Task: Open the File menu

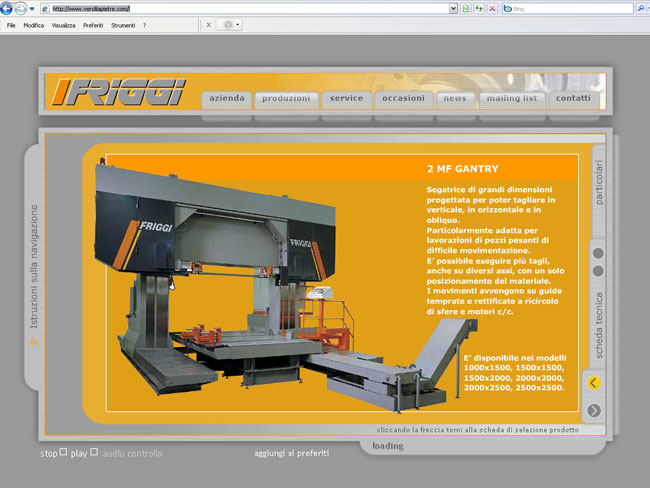Action: click(11, 25)
